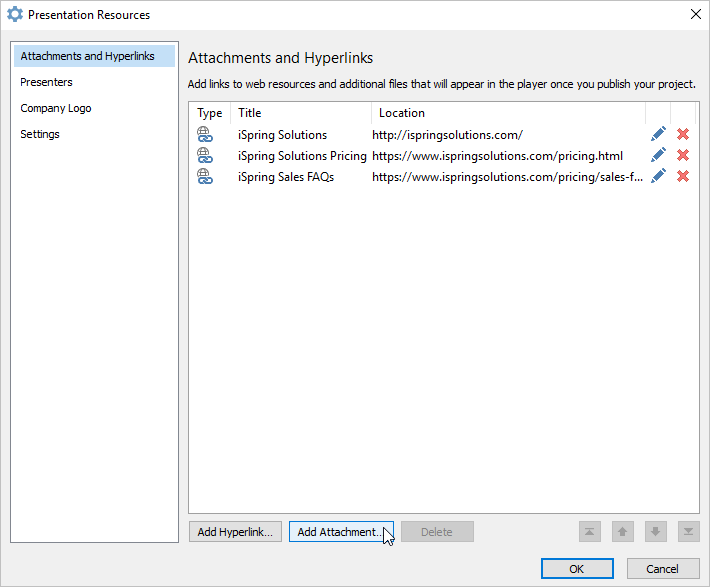Switch to Company Logo section
This screenshot has height=587, width=710.
[56, 108]
